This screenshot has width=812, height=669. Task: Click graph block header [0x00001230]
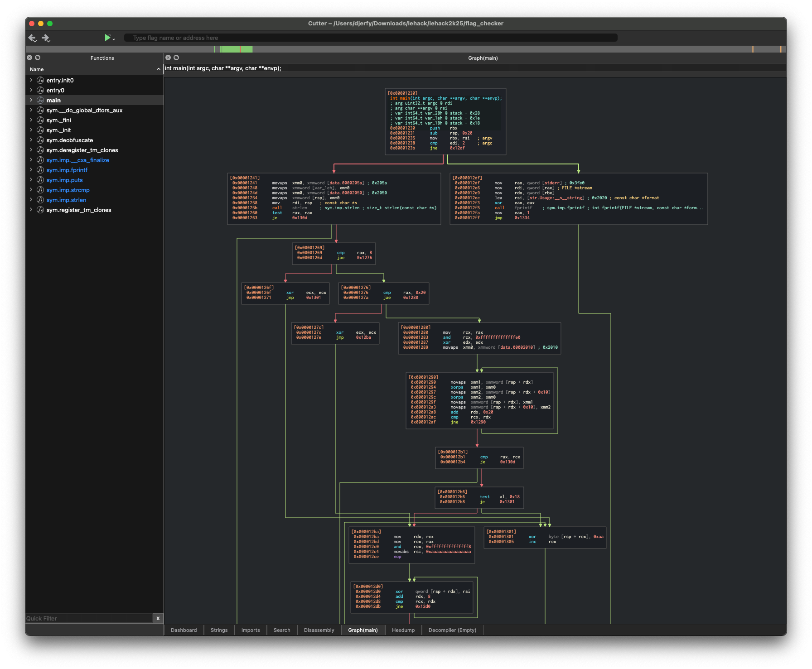point(402,93)
